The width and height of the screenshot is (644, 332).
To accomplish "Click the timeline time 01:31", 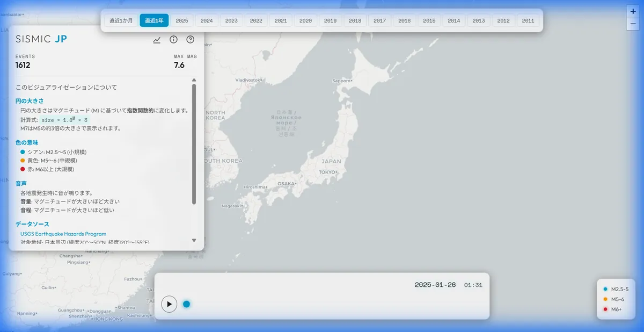I will coord(473,285).
